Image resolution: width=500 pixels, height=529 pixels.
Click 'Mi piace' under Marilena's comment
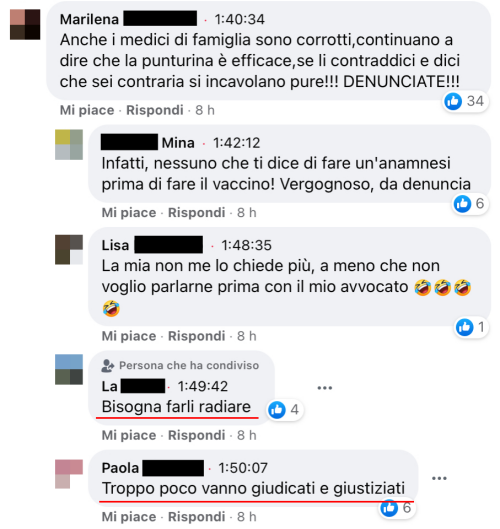(x=87, y=110)
